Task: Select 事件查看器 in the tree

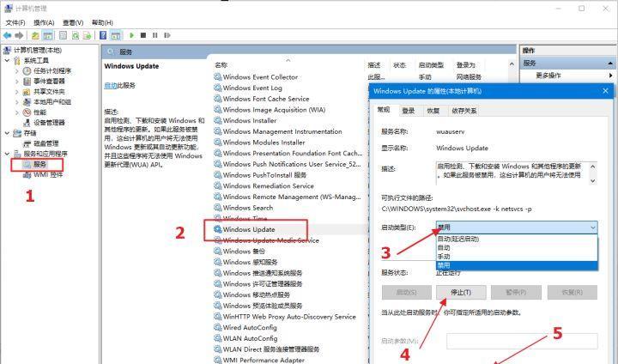Action: coord(49,82)
